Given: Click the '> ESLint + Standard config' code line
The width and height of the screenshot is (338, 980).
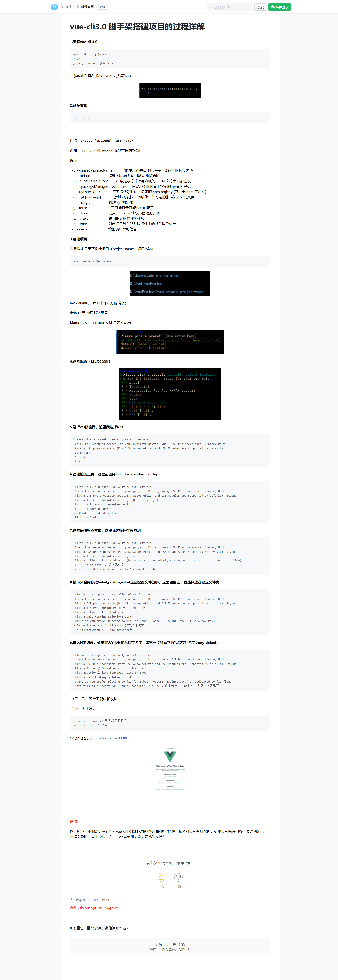Looking at the screenshot, I should pos(95,513).
